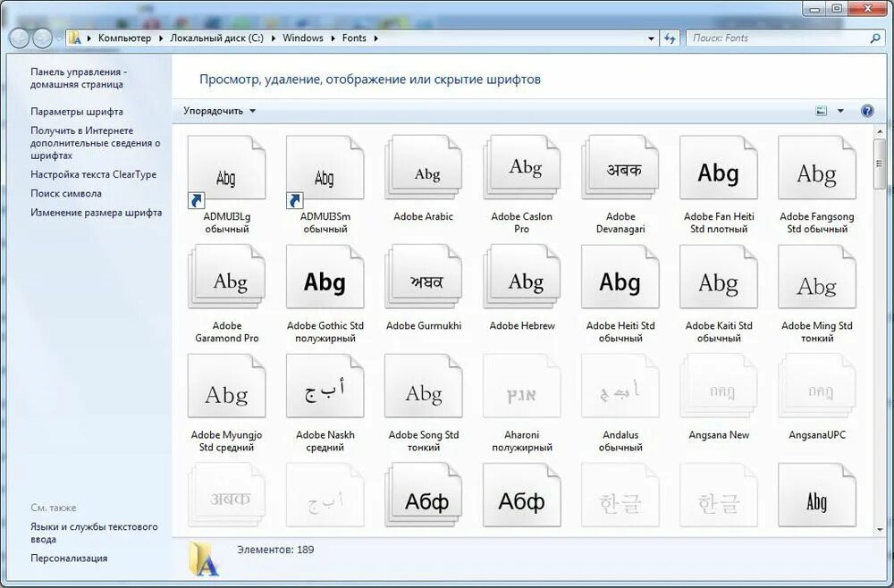
Task: Click the Поиск: Fonts search field
Action: 779,38
